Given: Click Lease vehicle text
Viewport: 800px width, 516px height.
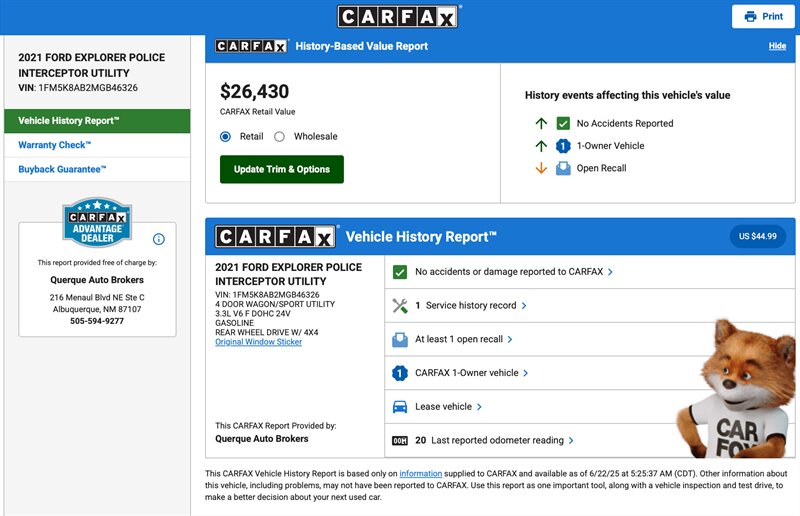Looking at the screenshot, I should click(443, 407).
